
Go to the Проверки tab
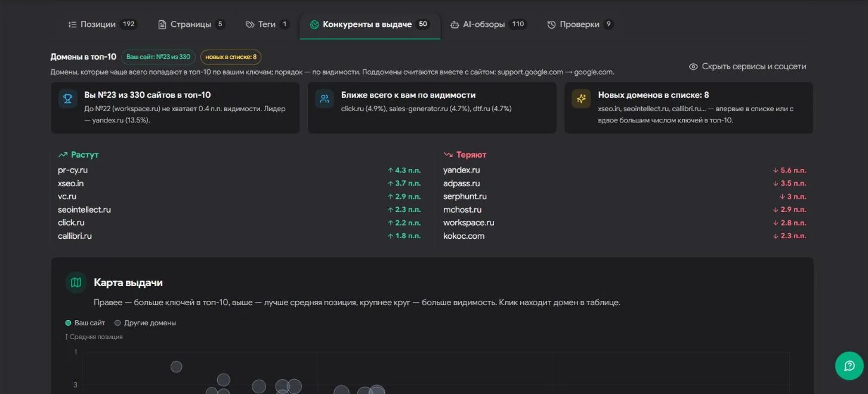580,24
